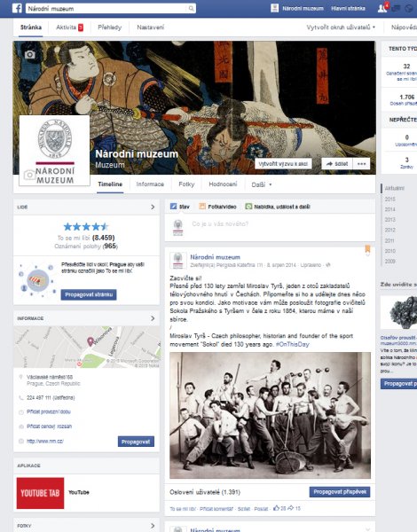Screen dimensions: 417x532
Task: Expand the Lidé section arrow
Action: coord(153,207)
